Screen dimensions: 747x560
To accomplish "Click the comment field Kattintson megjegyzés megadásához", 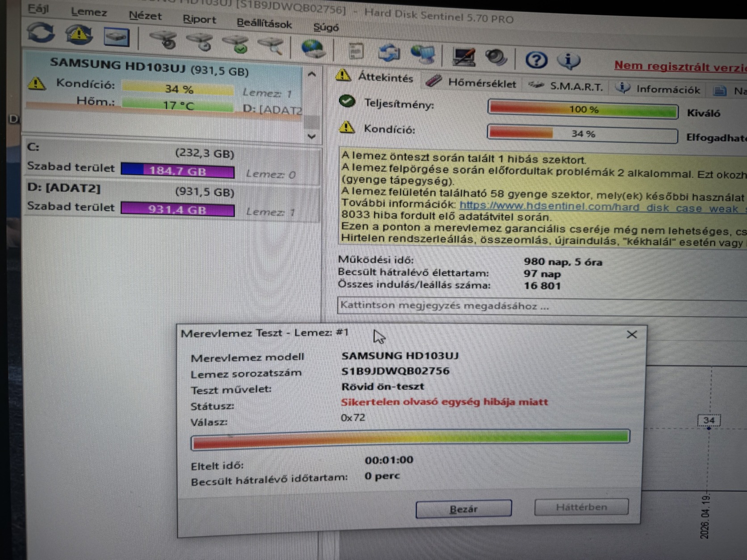I will point(542,306).
